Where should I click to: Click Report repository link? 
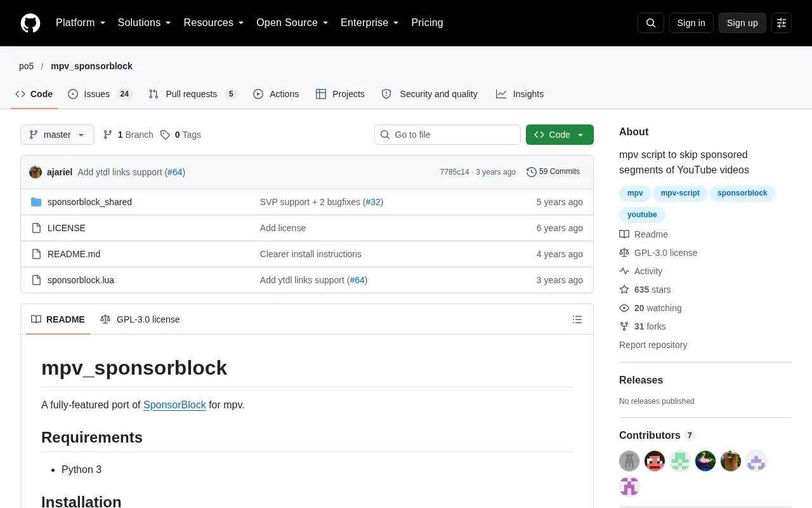(x=653, y=345)
